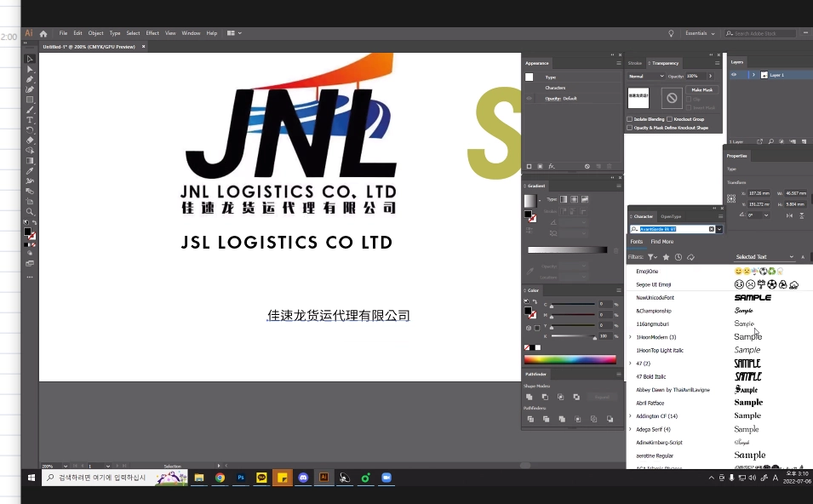This screenshot has height=504, width=813.
Task: Open Photoshop from the taskbar
Action: coord(241,478)
